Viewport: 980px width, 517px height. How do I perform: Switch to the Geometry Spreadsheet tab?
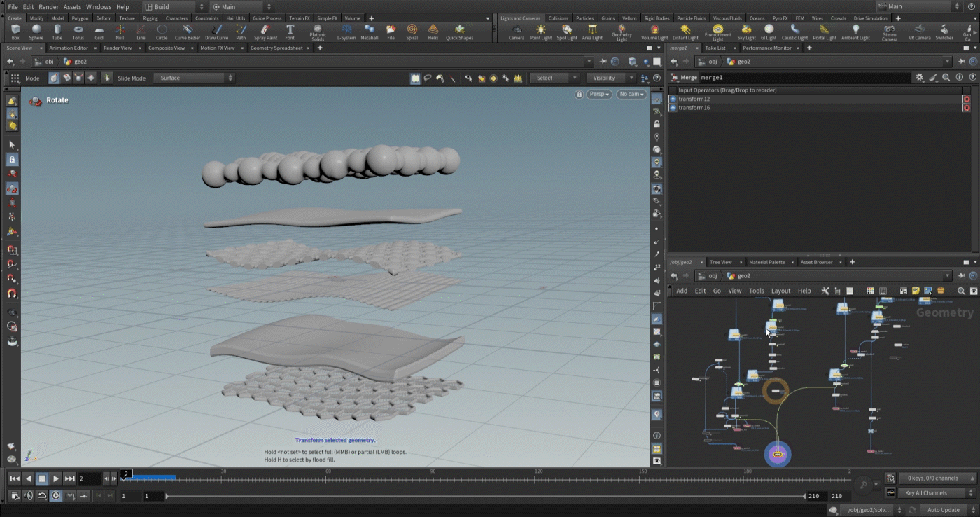(276, 48)
